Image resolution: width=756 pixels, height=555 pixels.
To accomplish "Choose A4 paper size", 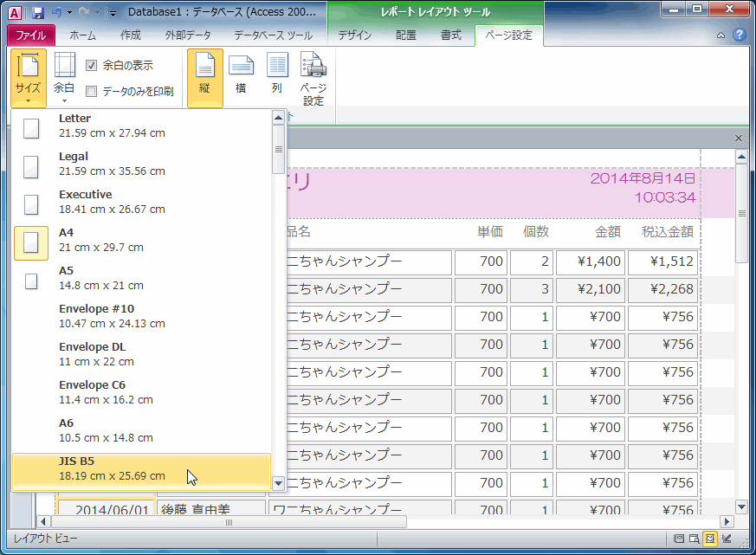I will [141, 240].
